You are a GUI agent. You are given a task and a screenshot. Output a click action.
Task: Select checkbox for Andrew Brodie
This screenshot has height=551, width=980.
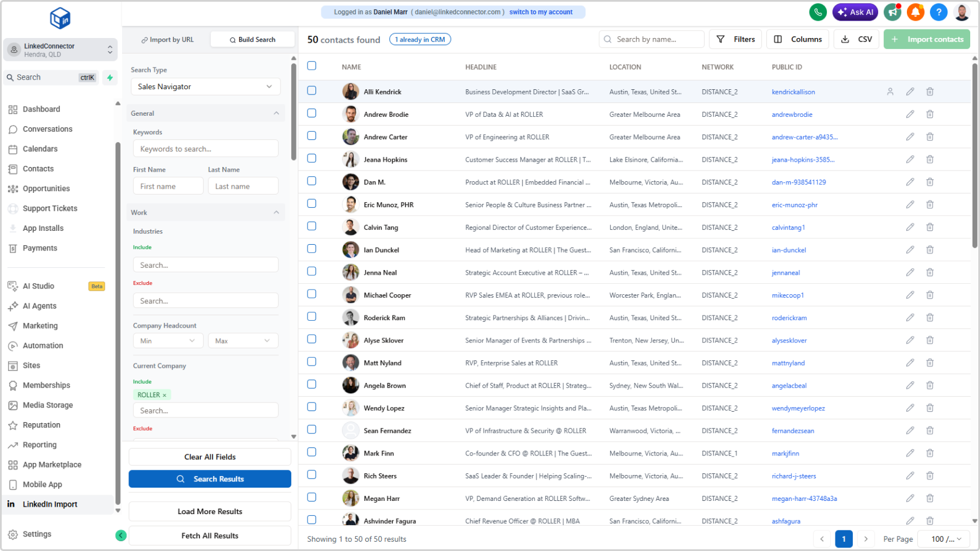click(x=312, y=113)
